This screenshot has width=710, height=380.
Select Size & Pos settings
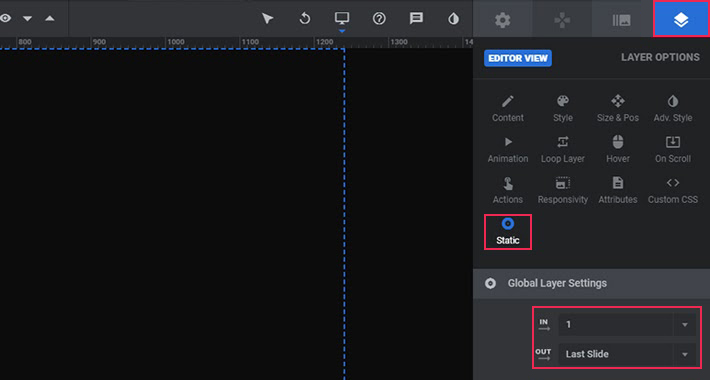click(x=618, y=109)
